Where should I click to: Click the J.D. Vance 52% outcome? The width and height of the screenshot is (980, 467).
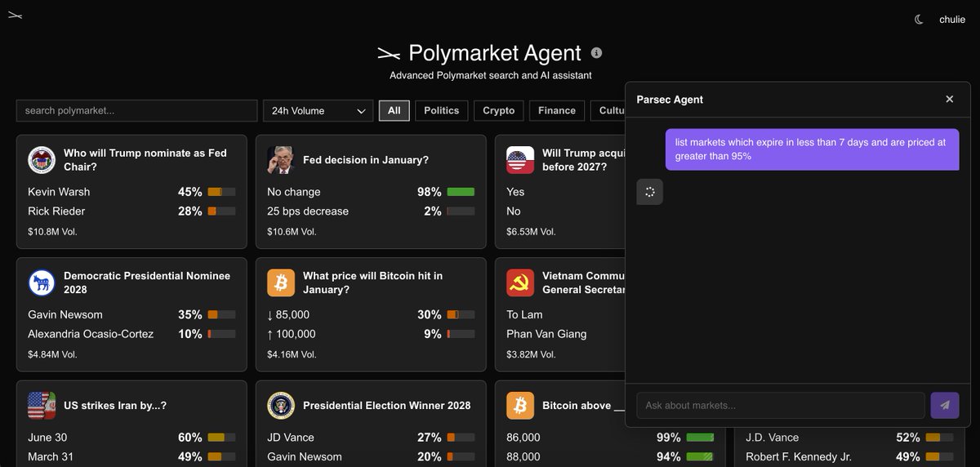tap(849, 438)
